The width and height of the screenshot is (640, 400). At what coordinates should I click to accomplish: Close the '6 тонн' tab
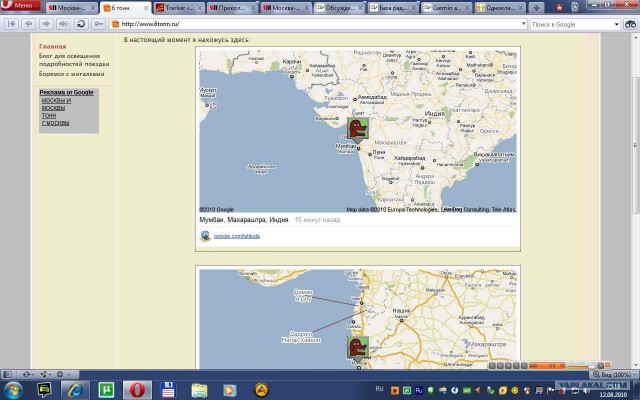[x=146, y=8]
